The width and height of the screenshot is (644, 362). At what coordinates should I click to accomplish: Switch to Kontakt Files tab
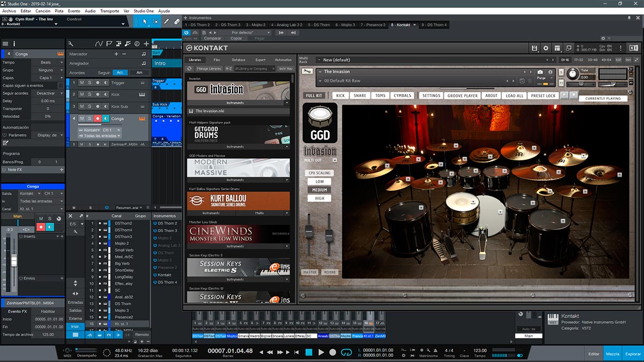[x=217, y=60]
